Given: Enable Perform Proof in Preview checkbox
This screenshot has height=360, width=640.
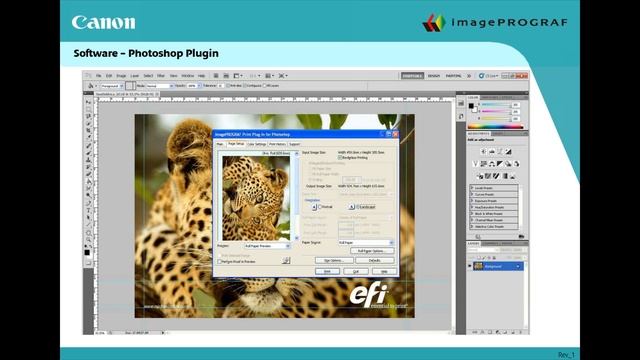Looking at the screenshot, I should coord(220,262).
